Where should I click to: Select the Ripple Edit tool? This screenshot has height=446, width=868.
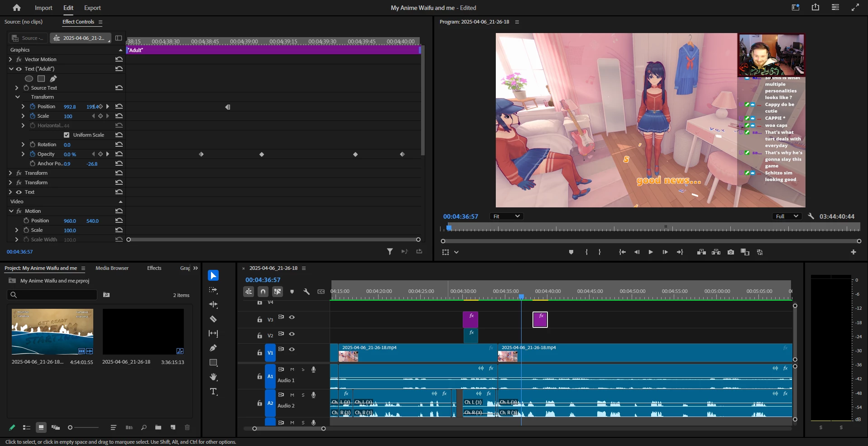pos(213,304)
